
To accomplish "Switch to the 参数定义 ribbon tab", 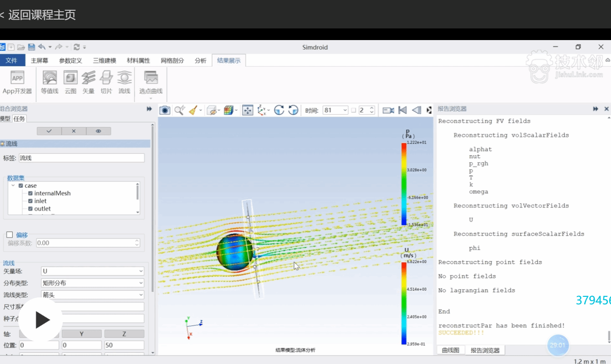I will (70, 61).
